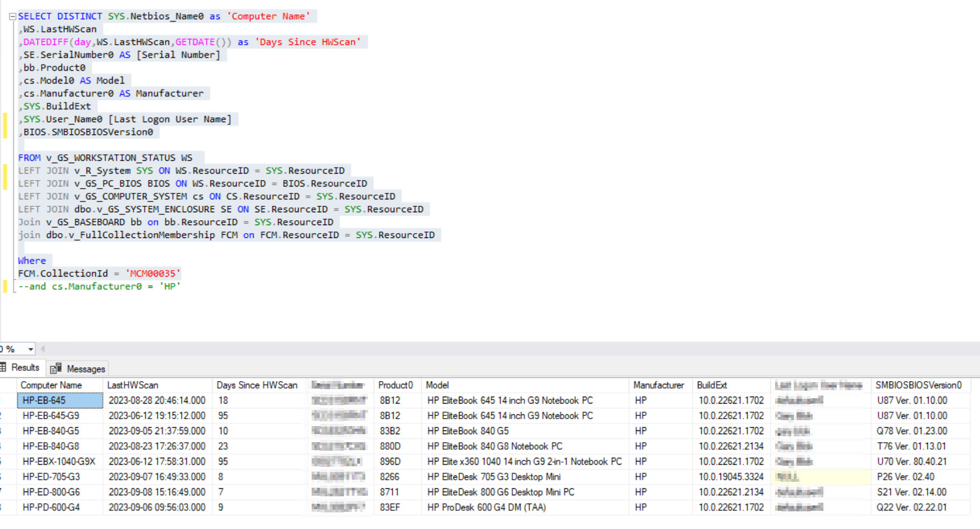Click the 2023-08-28 20:46:14.000 scan cell

[x=157, y=400]
